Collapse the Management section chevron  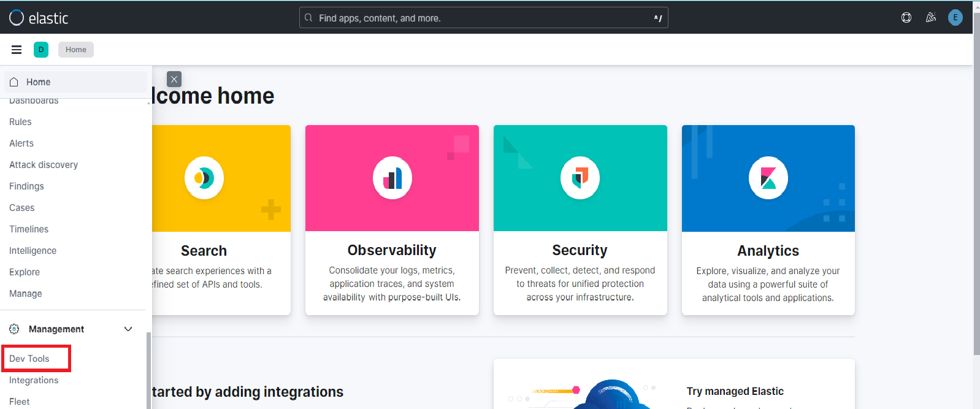pos(128,329)
